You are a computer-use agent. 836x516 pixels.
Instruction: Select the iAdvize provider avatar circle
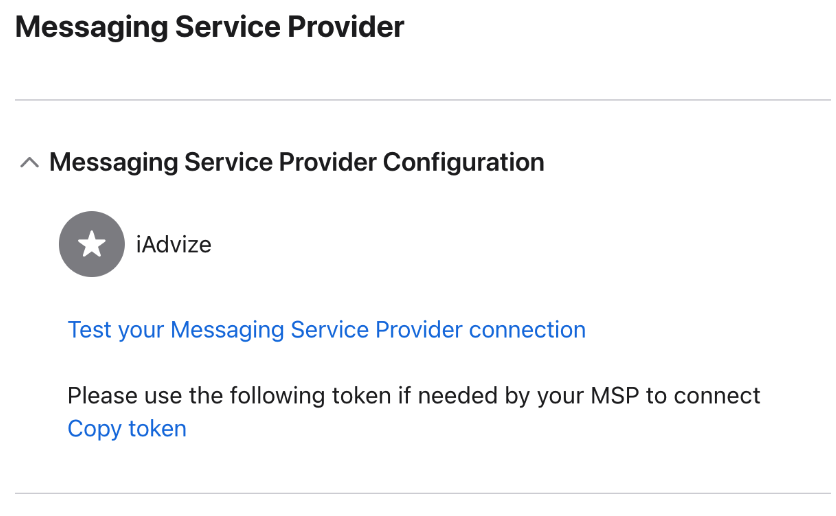pos(92,244)
